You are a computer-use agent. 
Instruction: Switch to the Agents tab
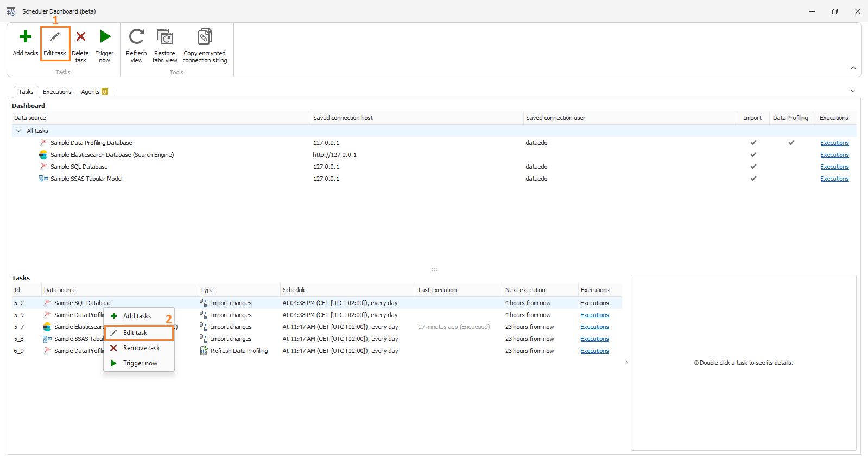[x=94, y=92]
